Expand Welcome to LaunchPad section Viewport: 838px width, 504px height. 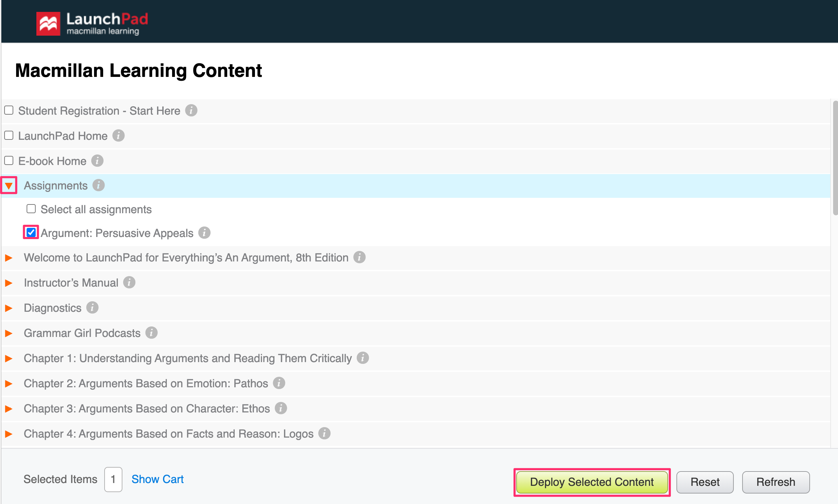click(9, 258)
